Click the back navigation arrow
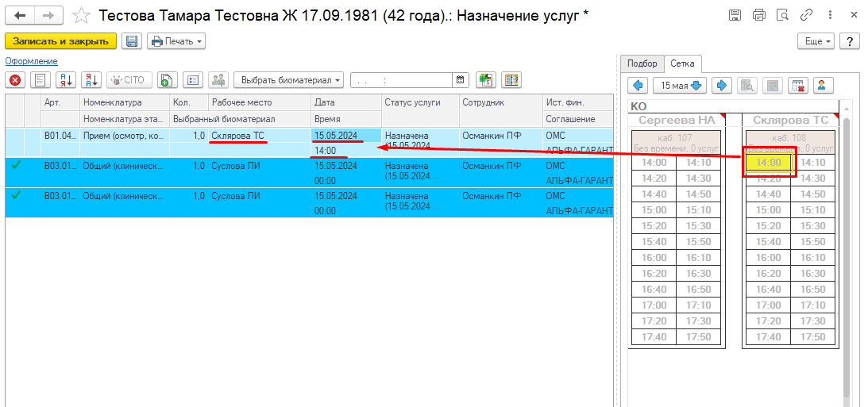Image resolution: width=868 pixels, height=407 pixels. pyautogui.click(x=21, y=16)
